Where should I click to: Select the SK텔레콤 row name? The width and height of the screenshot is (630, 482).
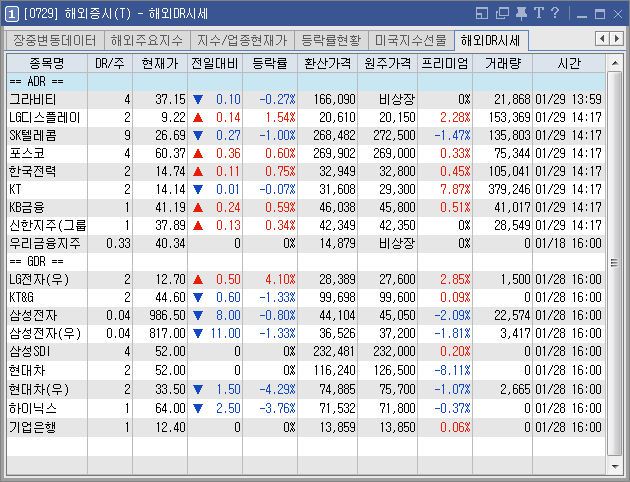tap(33, 135)
